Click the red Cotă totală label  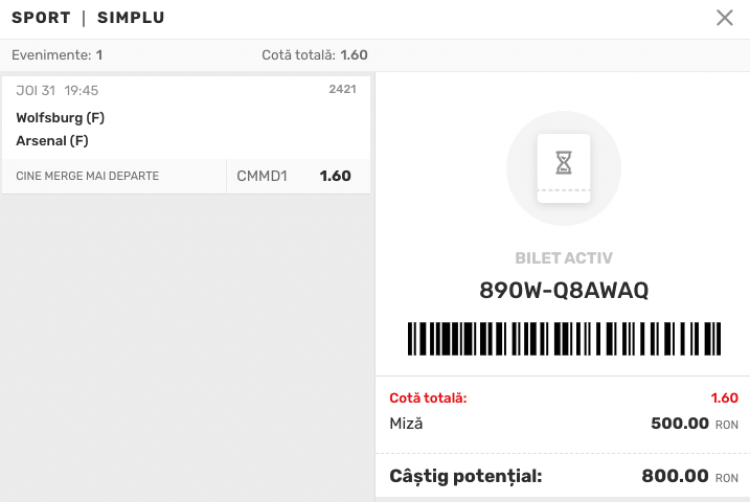pyautogui.click(x=428, y=398)
